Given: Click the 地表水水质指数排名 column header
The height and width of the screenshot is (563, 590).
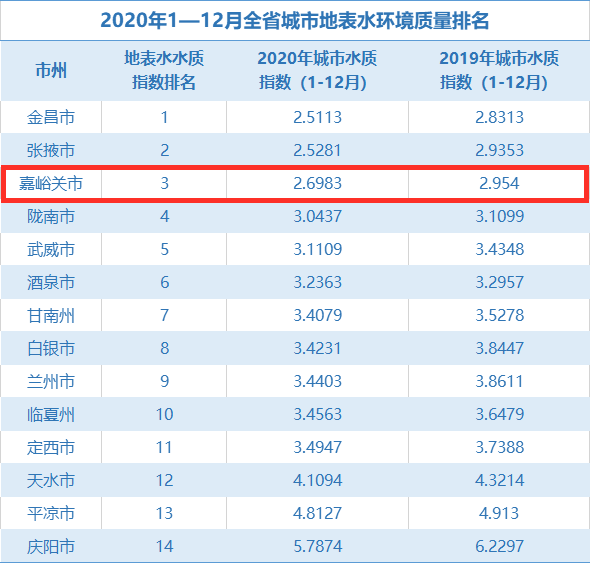Looking at the screenshot, I should [164, 70].
